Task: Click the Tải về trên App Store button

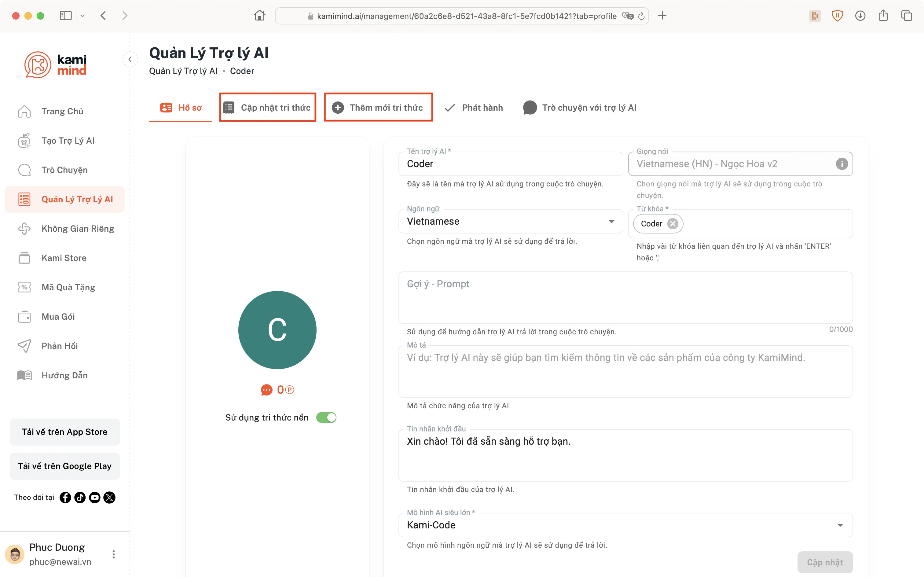Action: click(x=64, y=432)
